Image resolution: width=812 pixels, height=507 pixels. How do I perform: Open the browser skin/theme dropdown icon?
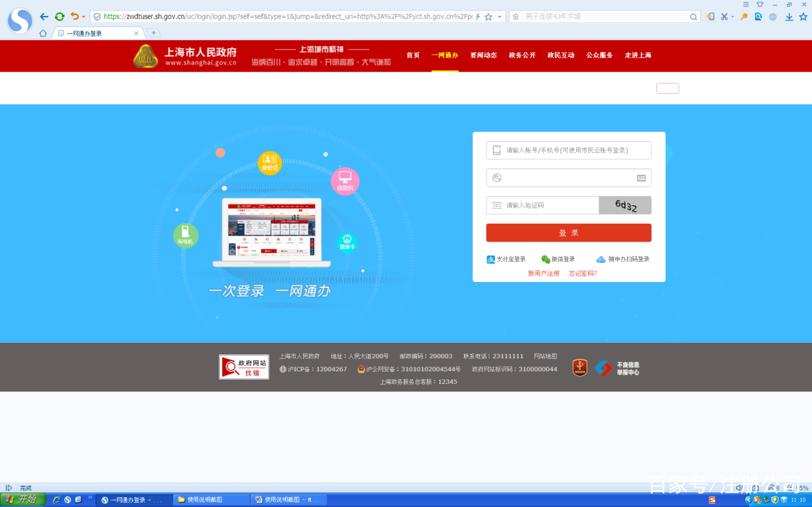[760, 4]
